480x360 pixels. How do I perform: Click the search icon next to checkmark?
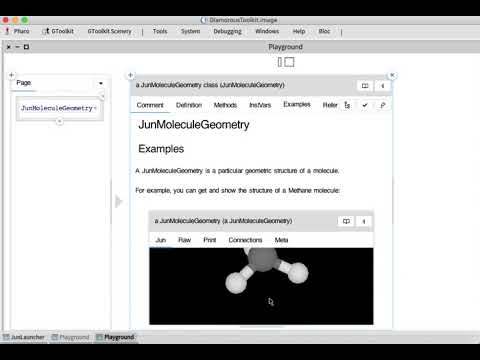(383, 105)
